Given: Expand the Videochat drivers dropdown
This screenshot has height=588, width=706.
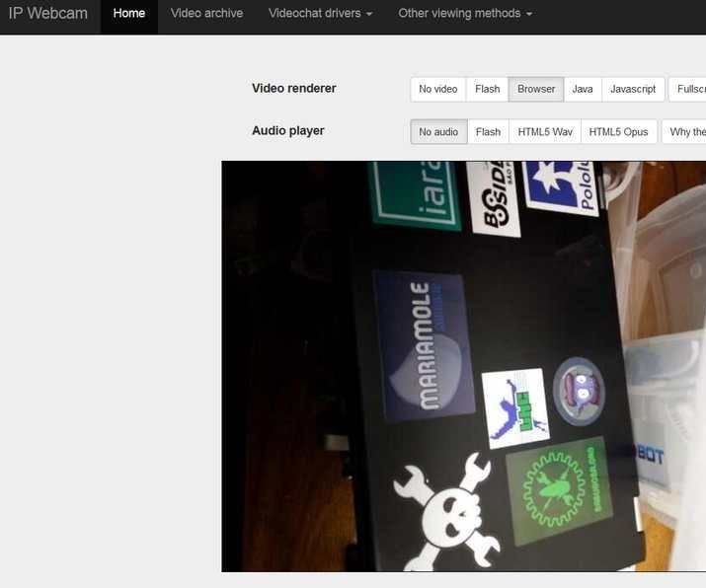Looking at the screenshot, I should (320, 14).
